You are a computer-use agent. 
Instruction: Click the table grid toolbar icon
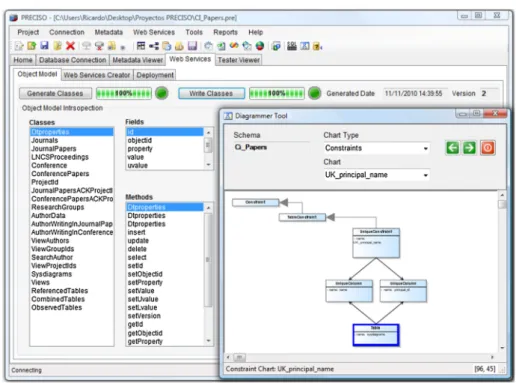pos(141,46)
